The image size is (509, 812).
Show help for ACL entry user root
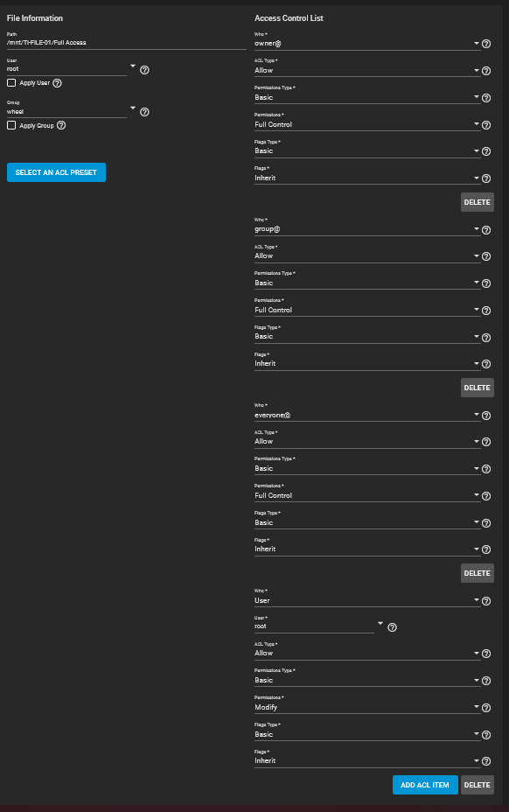coord(392,627)
